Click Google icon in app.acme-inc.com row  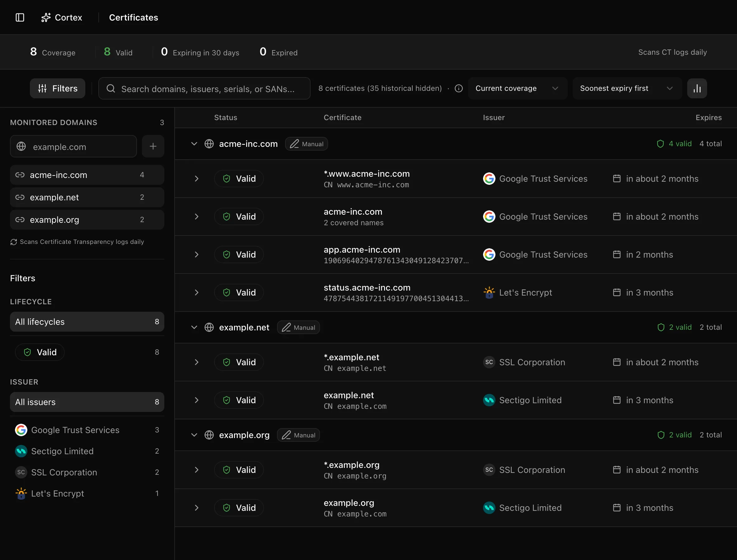point(489,255)
